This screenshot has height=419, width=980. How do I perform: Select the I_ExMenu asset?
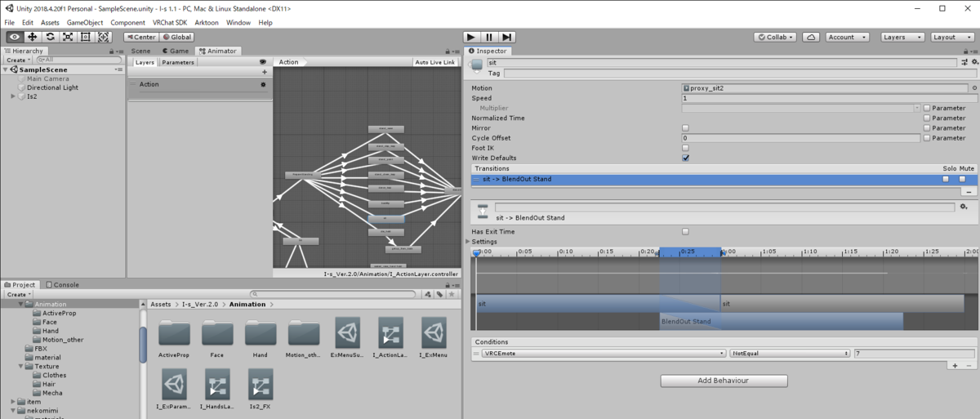[434, 338]
